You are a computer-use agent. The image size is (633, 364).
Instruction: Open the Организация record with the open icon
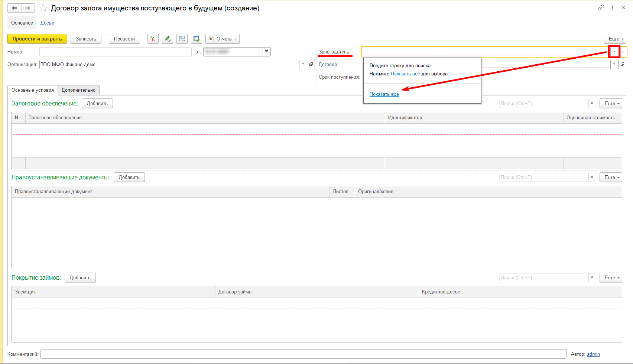click(x=311, y=64)
